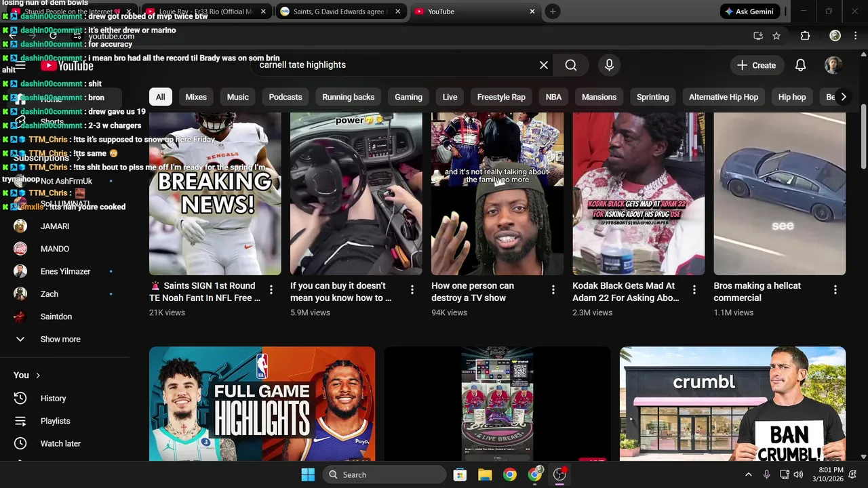Open 'If you can buy it doesn't mean' title

[341, 291]
